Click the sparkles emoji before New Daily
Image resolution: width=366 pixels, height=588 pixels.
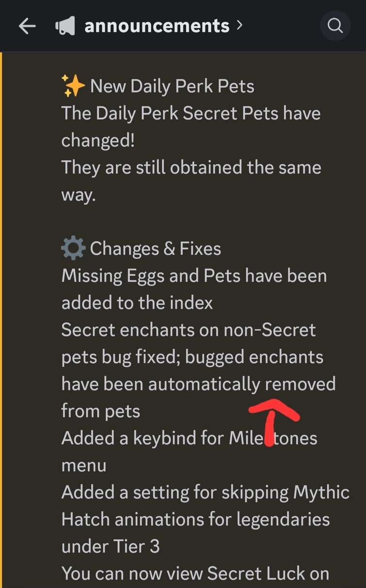pyautogui.click(x=74, y=86)
